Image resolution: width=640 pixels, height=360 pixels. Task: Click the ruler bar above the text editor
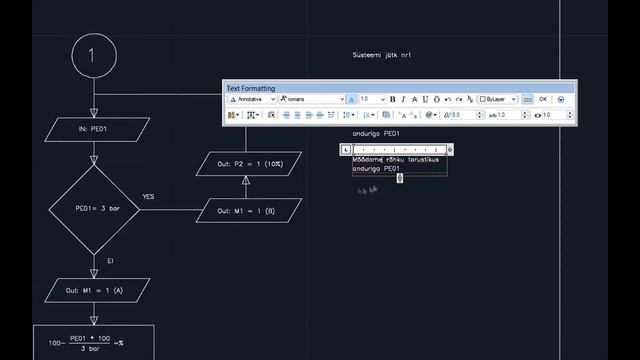click(400, 150)
